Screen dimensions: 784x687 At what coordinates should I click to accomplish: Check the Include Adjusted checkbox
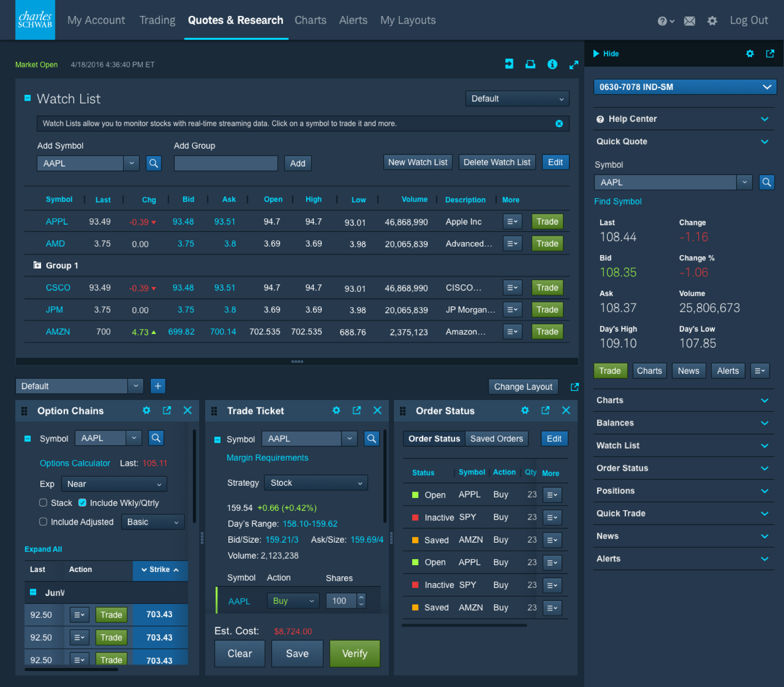pos(43,522)
